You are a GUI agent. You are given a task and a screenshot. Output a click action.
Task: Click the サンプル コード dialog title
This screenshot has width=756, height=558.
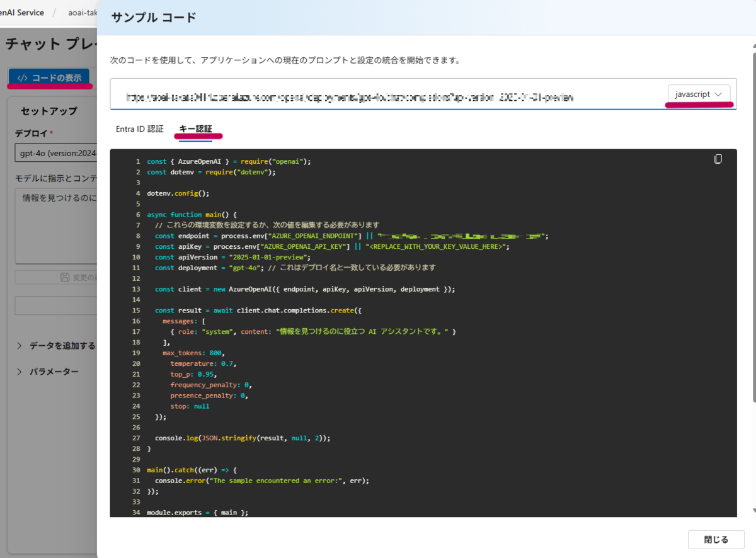coord(154,17)
